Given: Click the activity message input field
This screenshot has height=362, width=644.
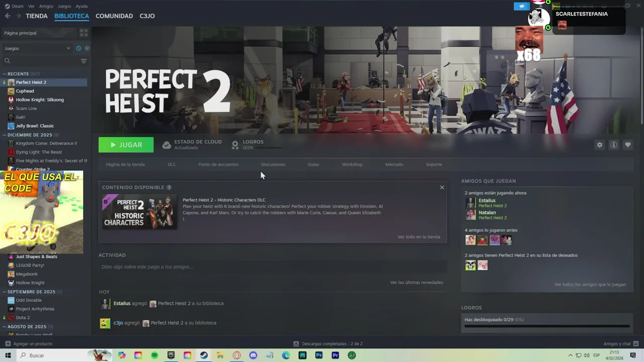Looking at the screenshot, I should (x=273, y=266).
